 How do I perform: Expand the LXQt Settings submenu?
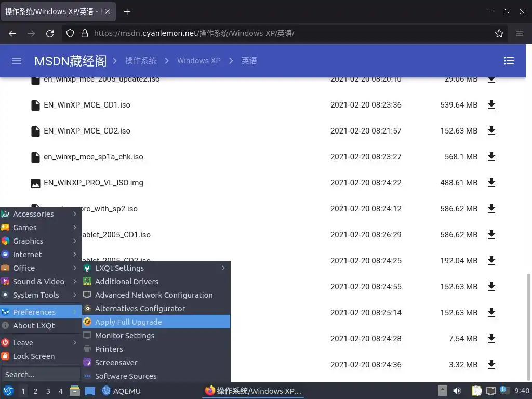point(156,268)
